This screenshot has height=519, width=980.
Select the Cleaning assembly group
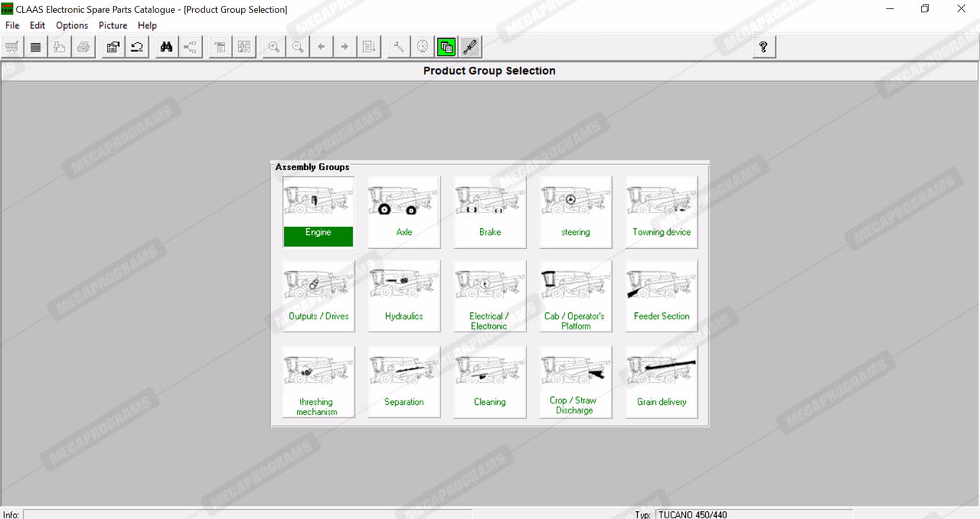(490, 382)
